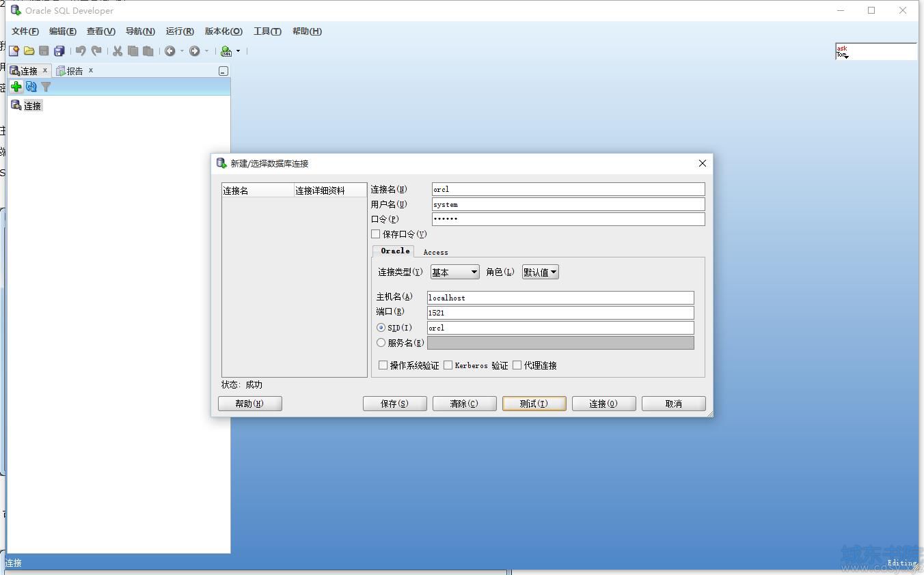Open the 角色 dropdown

541,272
